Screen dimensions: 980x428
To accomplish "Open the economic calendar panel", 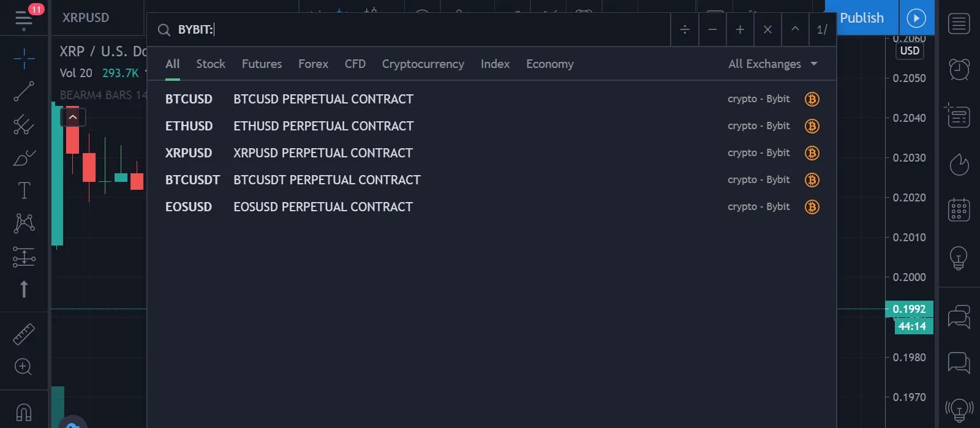I will pyautogui.click(x=959, y=210).
